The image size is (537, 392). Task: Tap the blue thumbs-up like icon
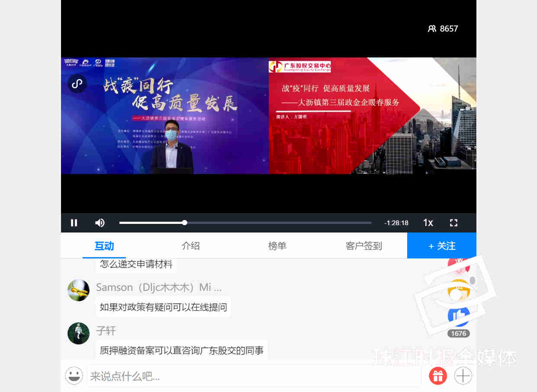(x=459, y=316)
